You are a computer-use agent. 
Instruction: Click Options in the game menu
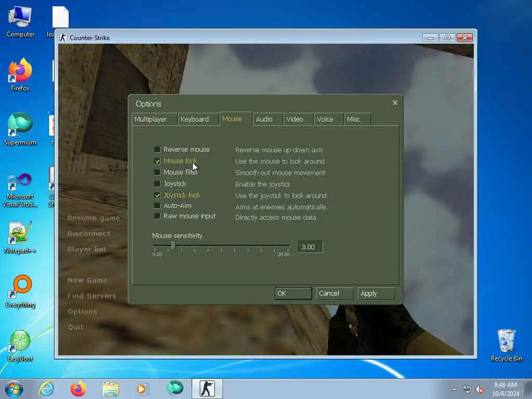82,312
